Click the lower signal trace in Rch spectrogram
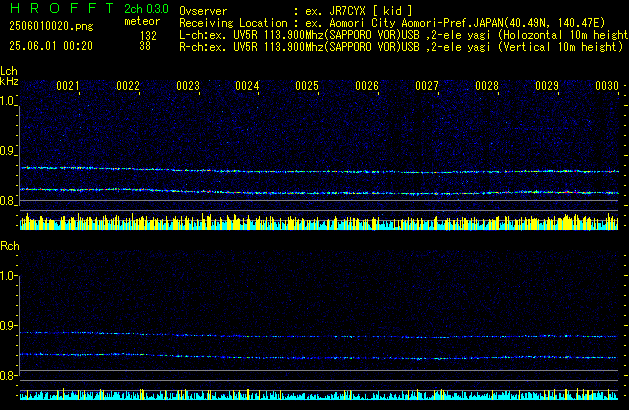 point(319,356)
